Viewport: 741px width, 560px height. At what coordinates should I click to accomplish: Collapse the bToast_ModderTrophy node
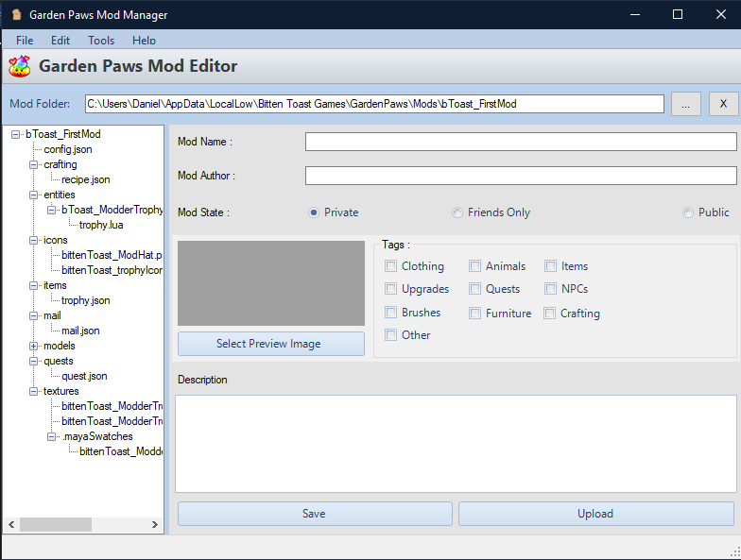[51, 210]
